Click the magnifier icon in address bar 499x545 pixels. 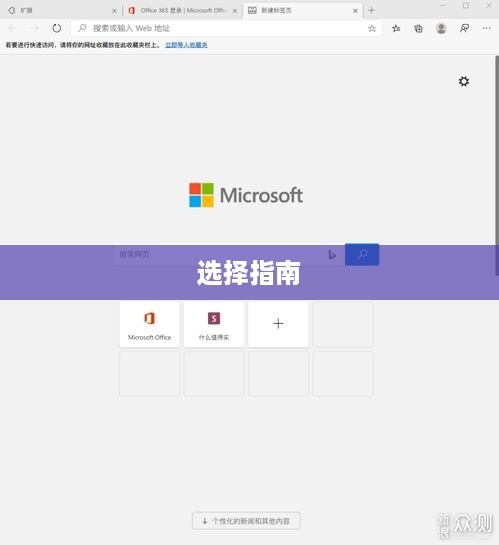[82, 28]
